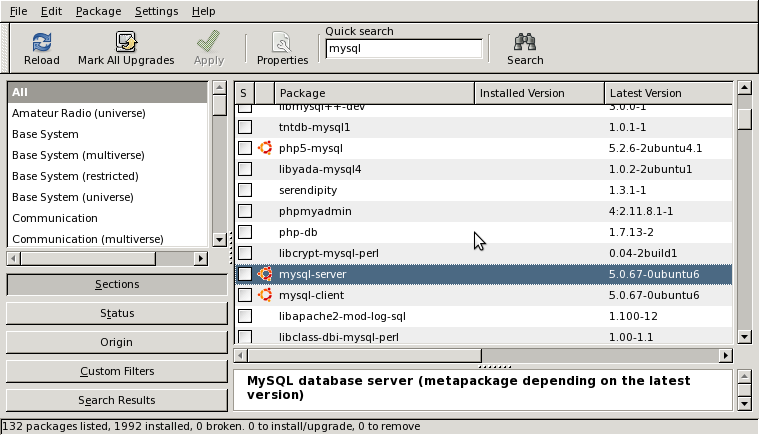Click the Apply checkmark icon
The height and width of the screenshot is (435, 759).
point(208,42)
